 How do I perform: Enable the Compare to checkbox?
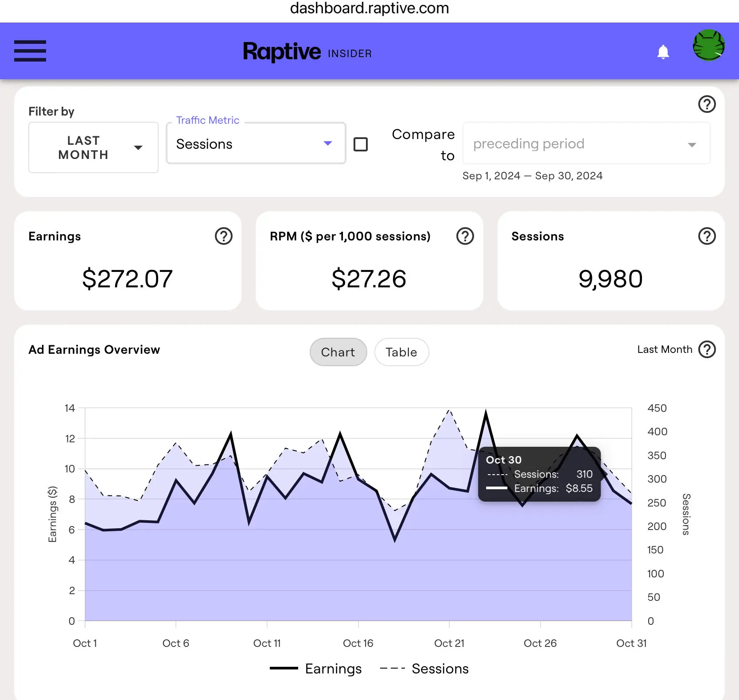tap(361, 144)
